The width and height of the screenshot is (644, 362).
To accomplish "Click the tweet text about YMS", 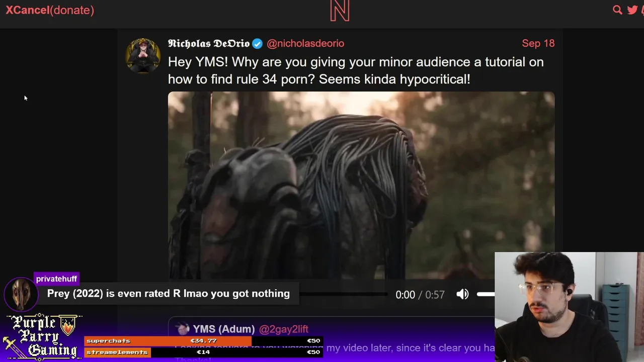I will tap(356, 70).
